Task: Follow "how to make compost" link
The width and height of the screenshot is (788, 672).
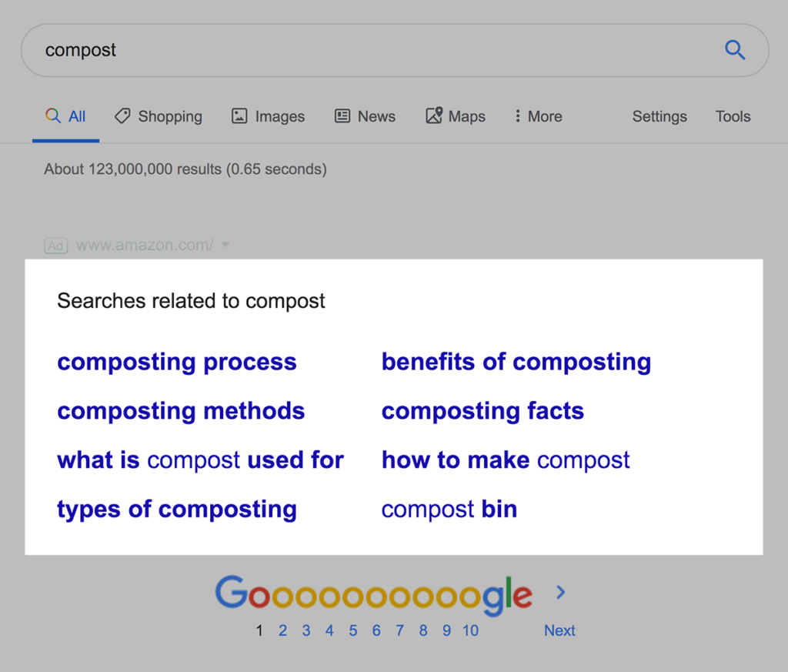Action: [505, 460]
